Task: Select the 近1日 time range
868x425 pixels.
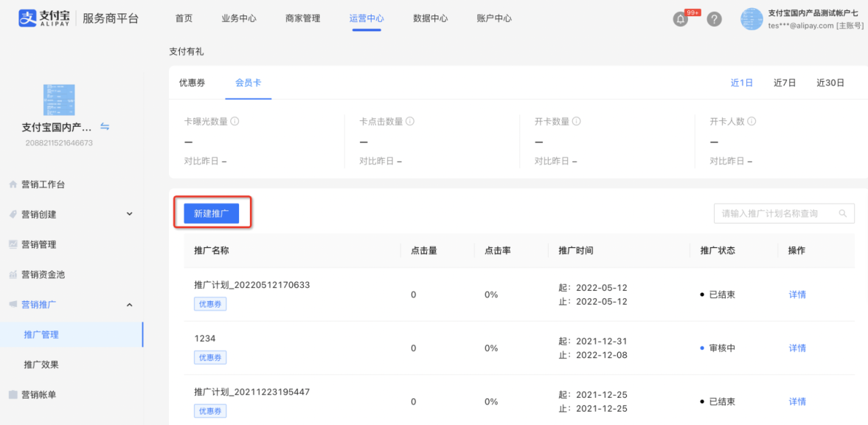Action: click(x=742, y=83)
